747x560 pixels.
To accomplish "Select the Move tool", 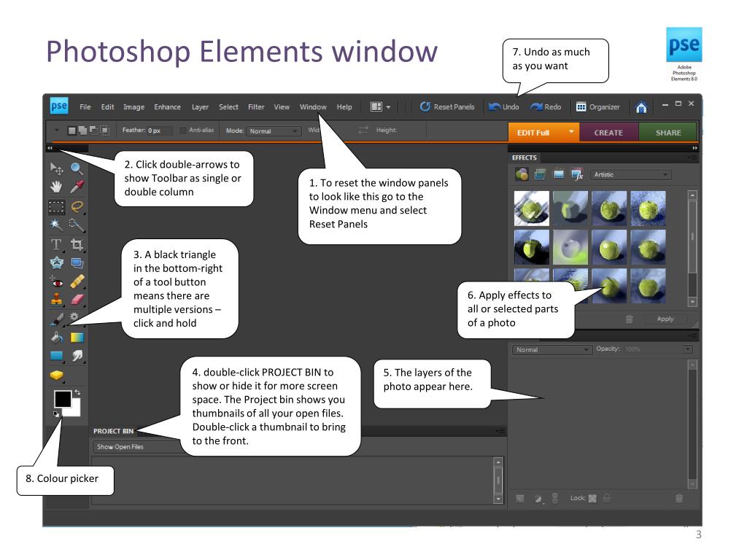I will pos(56,168).
